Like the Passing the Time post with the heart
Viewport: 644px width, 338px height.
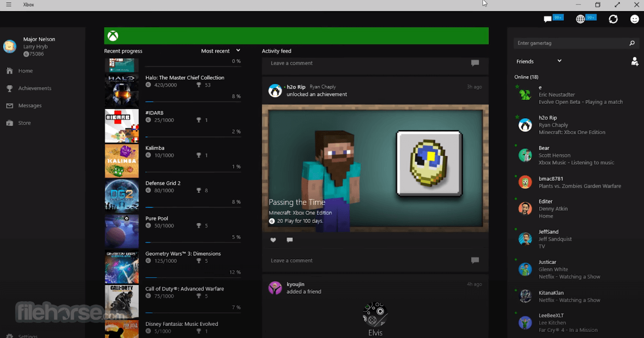[273, 240]
